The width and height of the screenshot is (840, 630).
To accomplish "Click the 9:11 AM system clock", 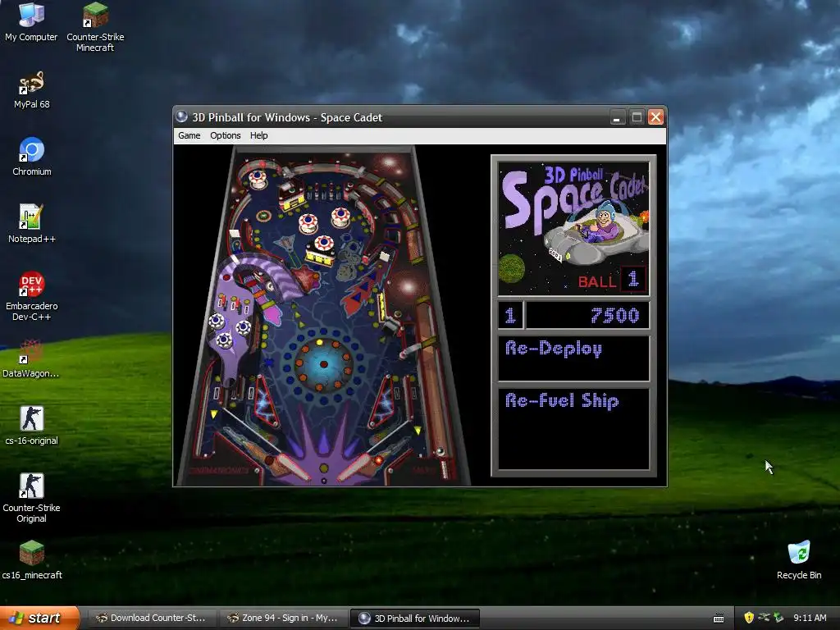I will coord(810,618).
